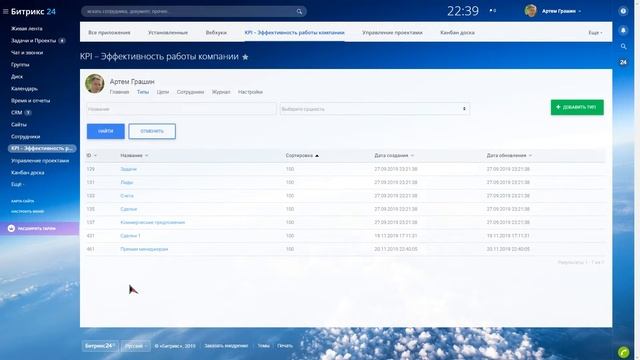Open the help question-mark icon at top right

[x=623, y=11]
